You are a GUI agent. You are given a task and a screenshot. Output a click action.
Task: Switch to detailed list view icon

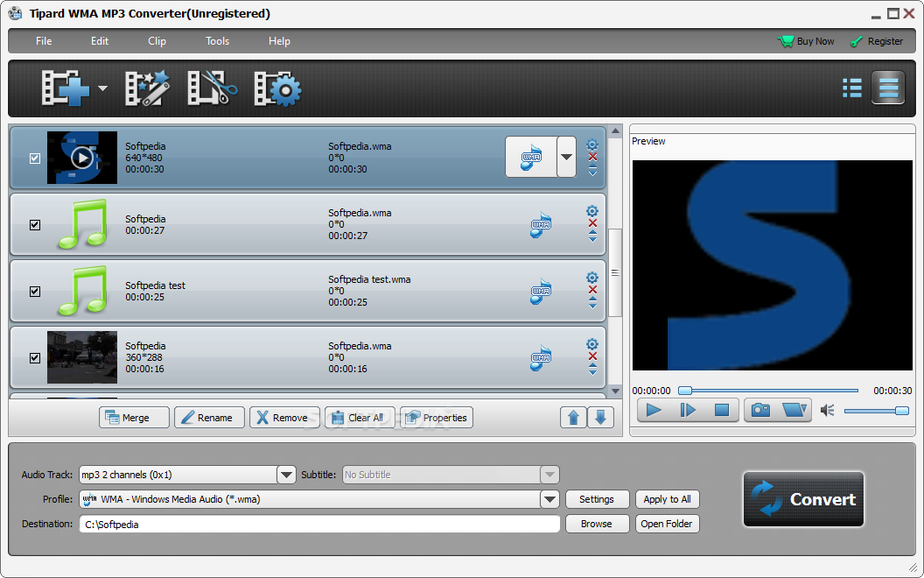[x=888, y=88]
